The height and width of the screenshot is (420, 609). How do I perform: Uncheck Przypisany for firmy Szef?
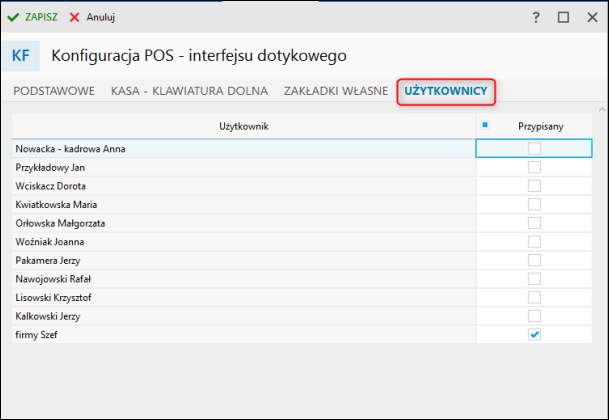click(x=534, y=334)
